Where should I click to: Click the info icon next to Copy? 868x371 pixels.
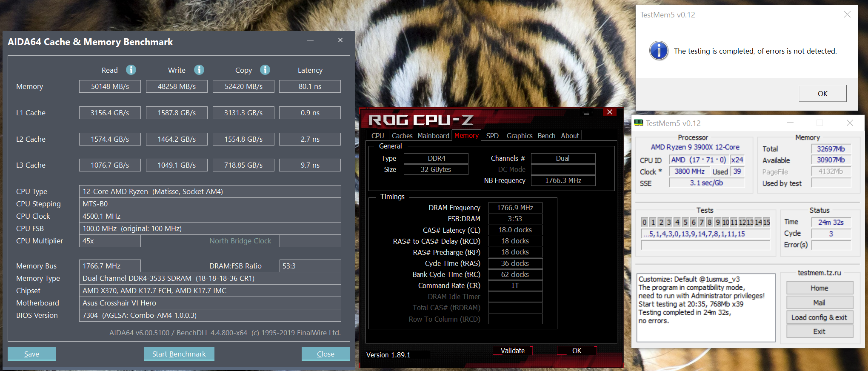pos(265,70)
